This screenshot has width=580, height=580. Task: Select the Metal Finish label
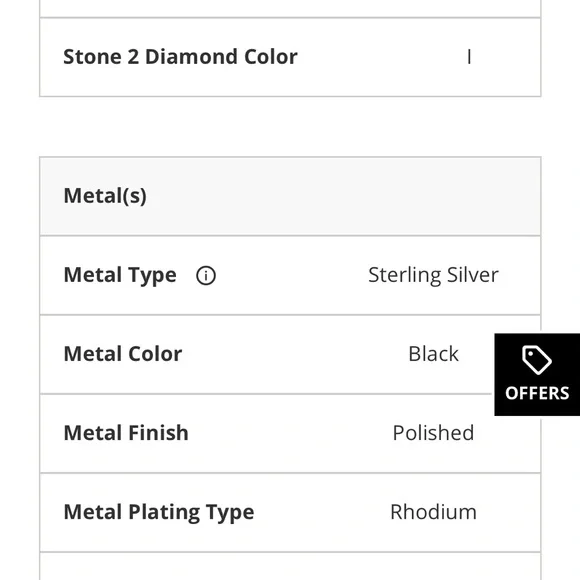pyautogui.click(x=126, y=433)
